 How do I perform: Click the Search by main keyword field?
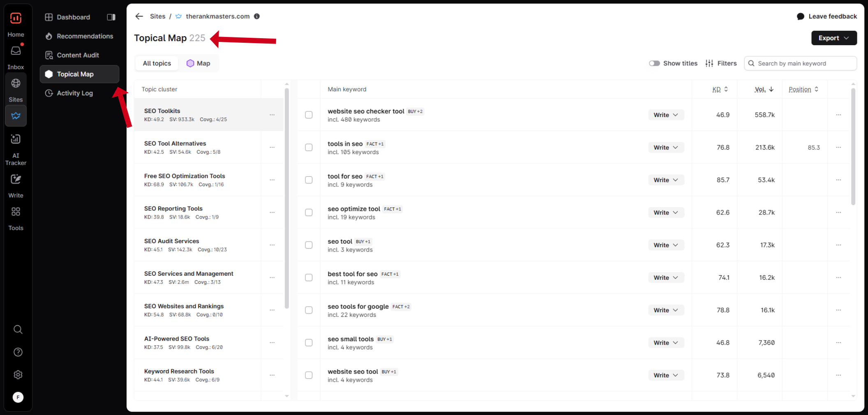coord(800,63)
